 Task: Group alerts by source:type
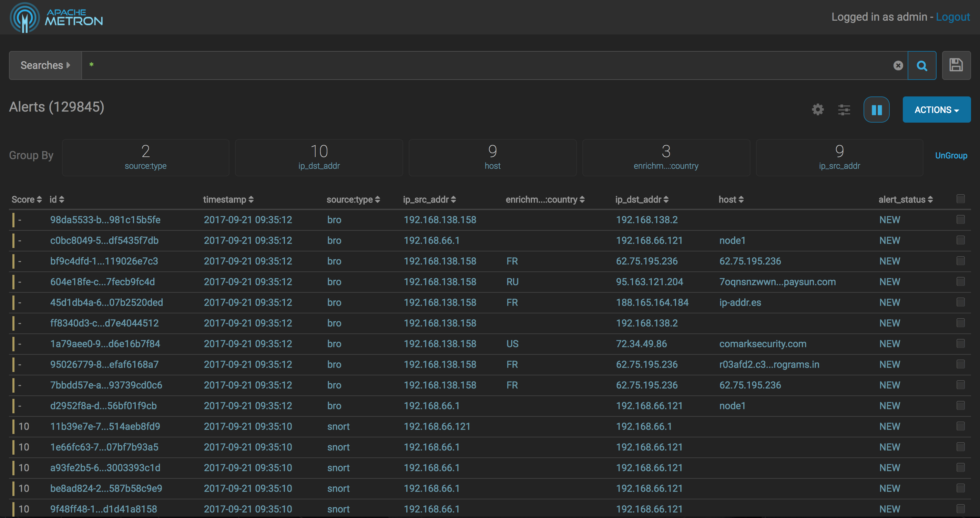pos(146,157)
